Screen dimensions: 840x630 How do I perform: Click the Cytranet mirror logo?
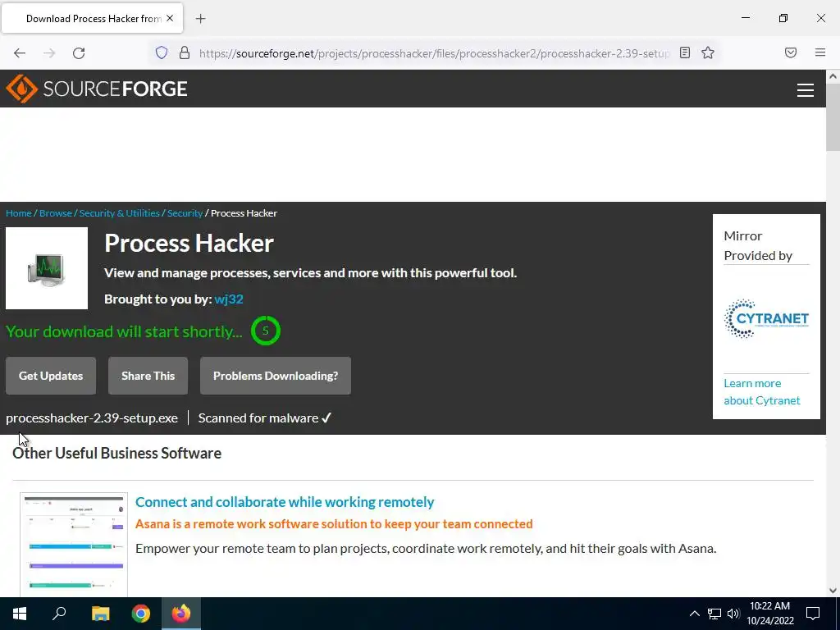[766, 319]
